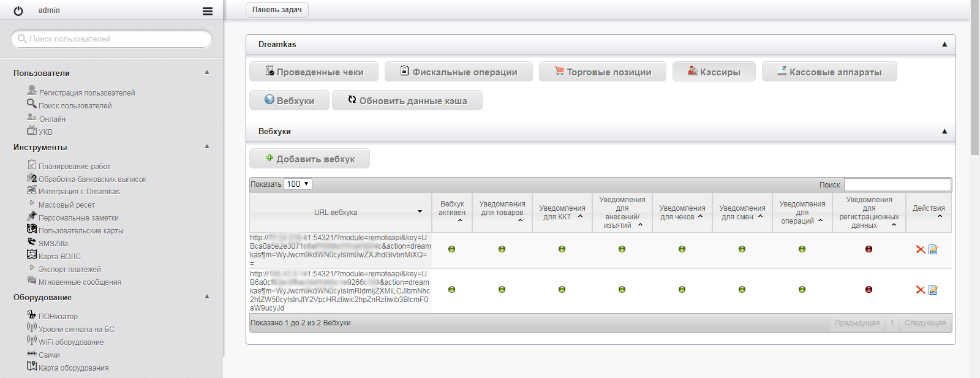Open Уровни сигнала на БС link
Image resolution: width=980 pixels, height=378 pixels.
tap(77, 330)
